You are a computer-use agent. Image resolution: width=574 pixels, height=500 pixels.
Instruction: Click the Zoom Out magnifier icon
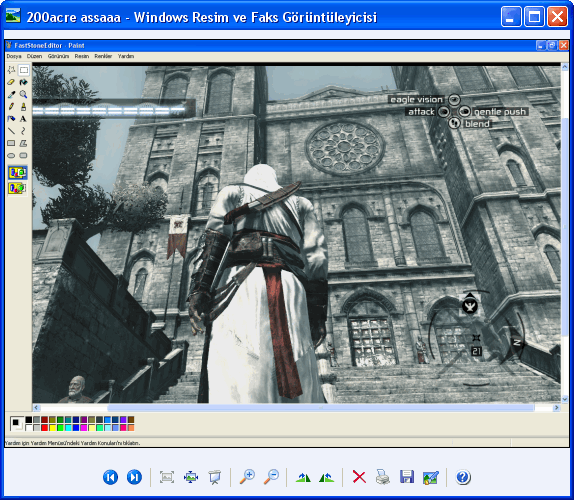pos(271,477)
